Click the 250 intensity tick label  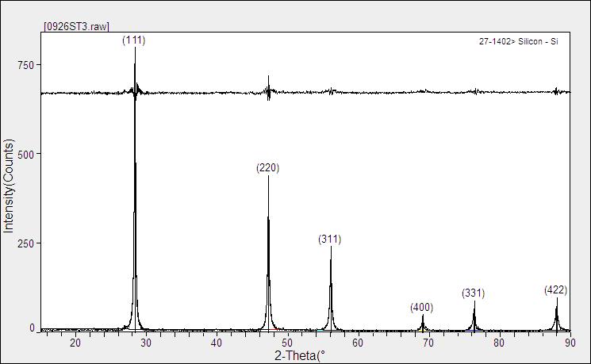click(x=26, y=243)
